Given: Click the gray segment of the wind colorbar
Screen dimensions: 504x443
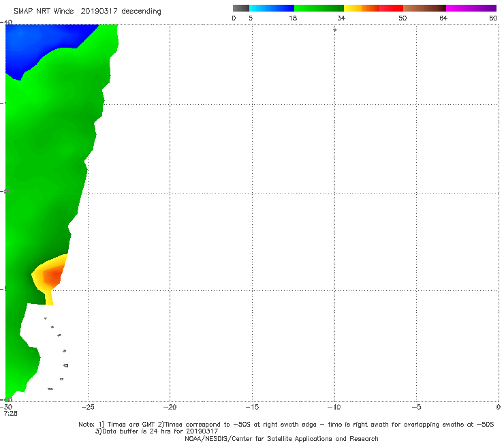Looking at the screenshot, I should click(240, 8).
